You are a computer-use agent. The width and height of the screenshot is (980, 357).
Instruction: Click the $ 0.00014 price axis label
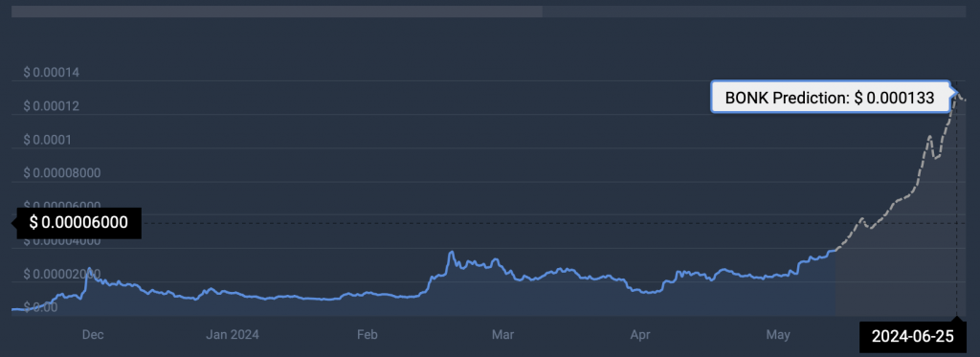pyautogui.click(x=52, y=73)
